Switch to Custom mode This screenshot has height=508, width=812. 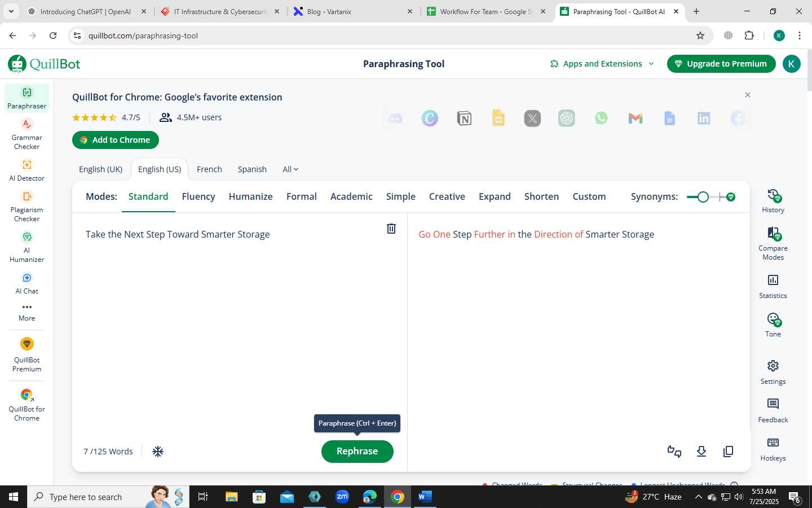(589, 196)
